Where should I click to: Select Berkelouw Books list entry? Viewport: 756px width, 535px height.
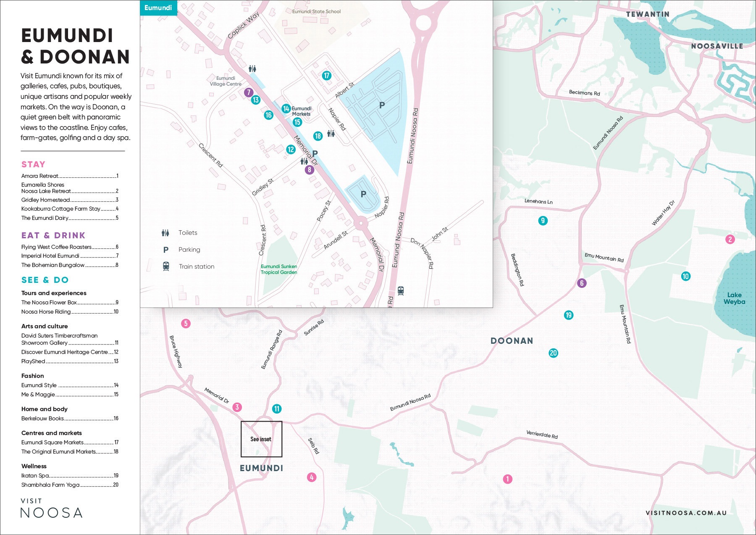(70, 419)
